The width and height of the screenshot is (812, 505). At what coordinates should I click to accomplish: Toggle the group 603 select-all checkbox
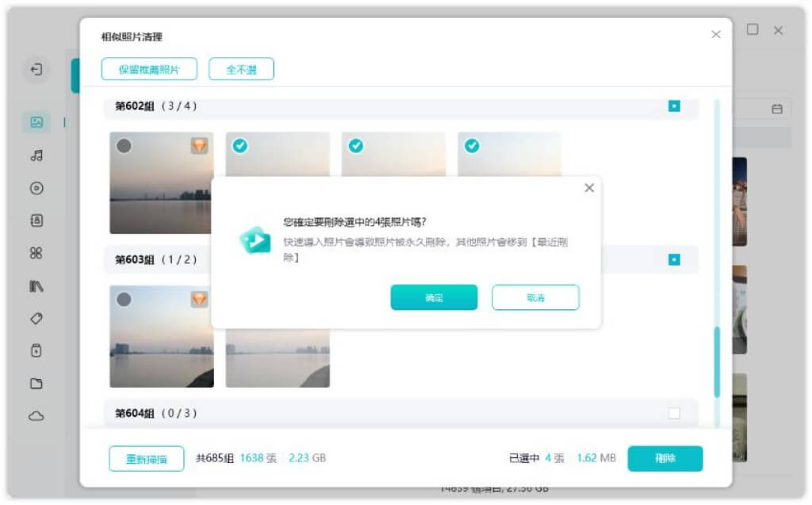(x=674, y=259)
